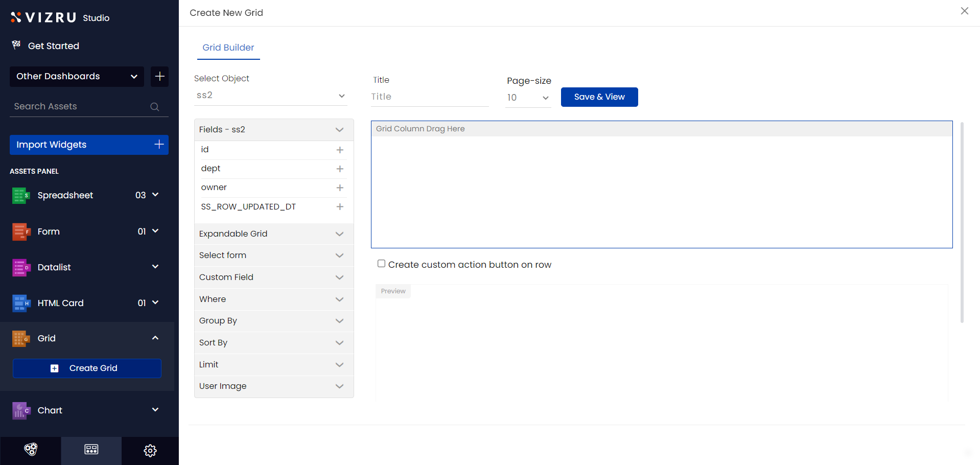Expand the Where section
Image resolution: width=980 pixels, height=465 pixels.
[x=273, y=299]
